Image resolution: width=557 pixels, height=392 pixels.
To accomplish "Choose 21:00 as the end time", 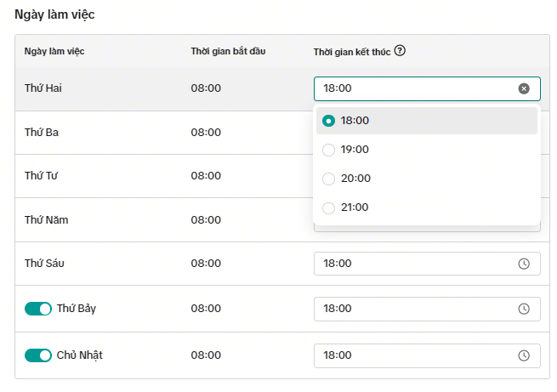I will click(x=355, y=207).
